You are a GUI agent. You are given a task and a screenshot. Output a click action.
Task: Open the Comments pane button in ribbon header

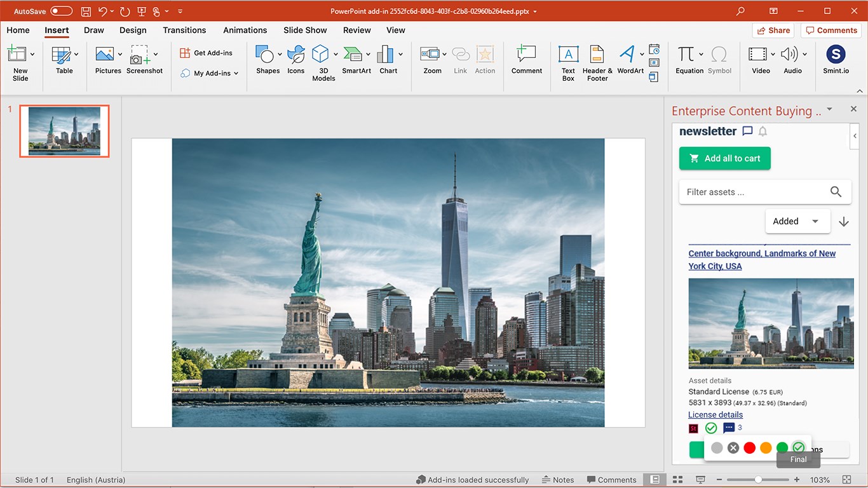pyautogui.click(x=831, y=30)
